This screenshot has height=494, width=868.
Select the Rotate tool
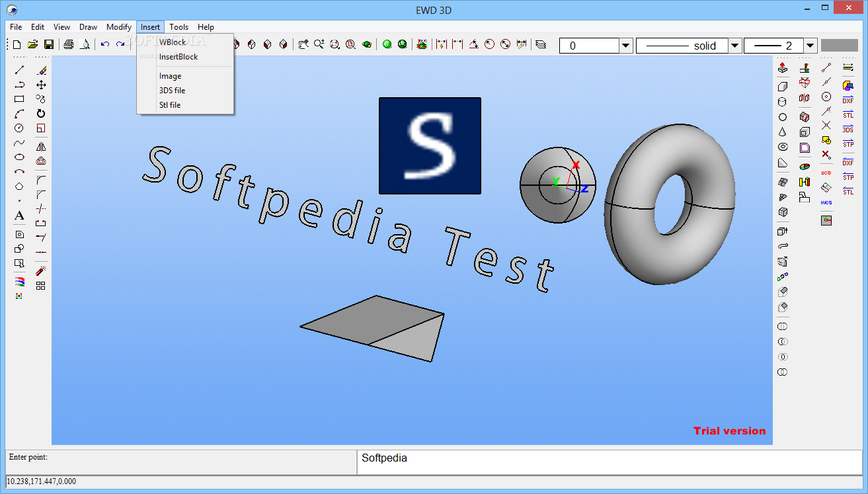(41, 114)
